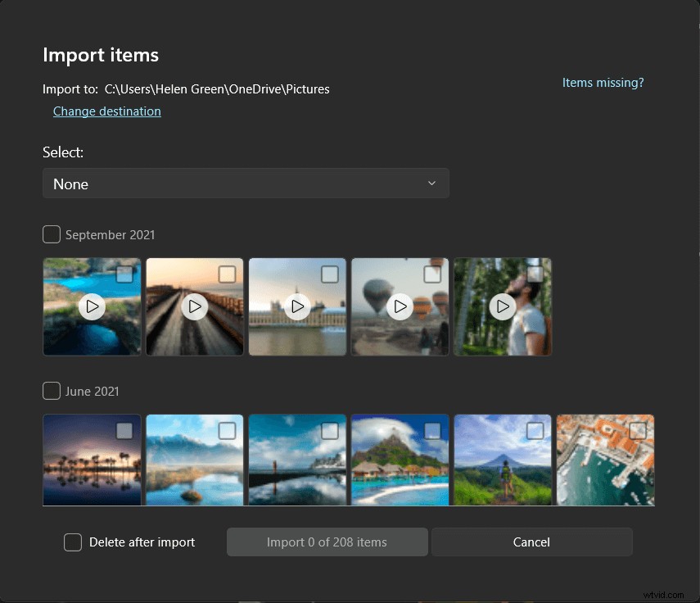Check the mountain hiker photo checkbox
Image resolution: width=700 pixels, height=603 pixels.
point(535,431)
